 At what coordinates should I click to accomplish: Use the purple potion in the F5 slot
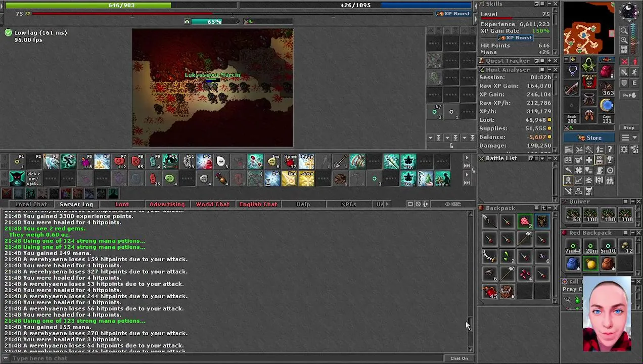[x=85, y=162]
